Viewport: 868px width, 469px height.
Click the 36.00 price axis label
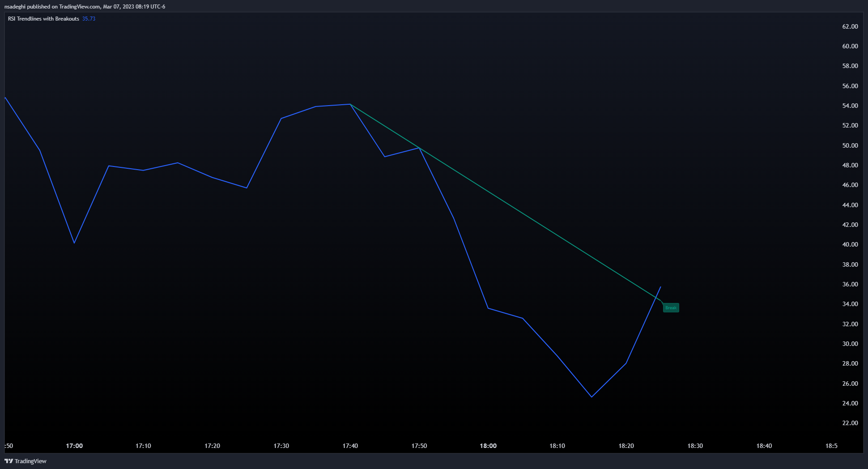tap(850, 284)
